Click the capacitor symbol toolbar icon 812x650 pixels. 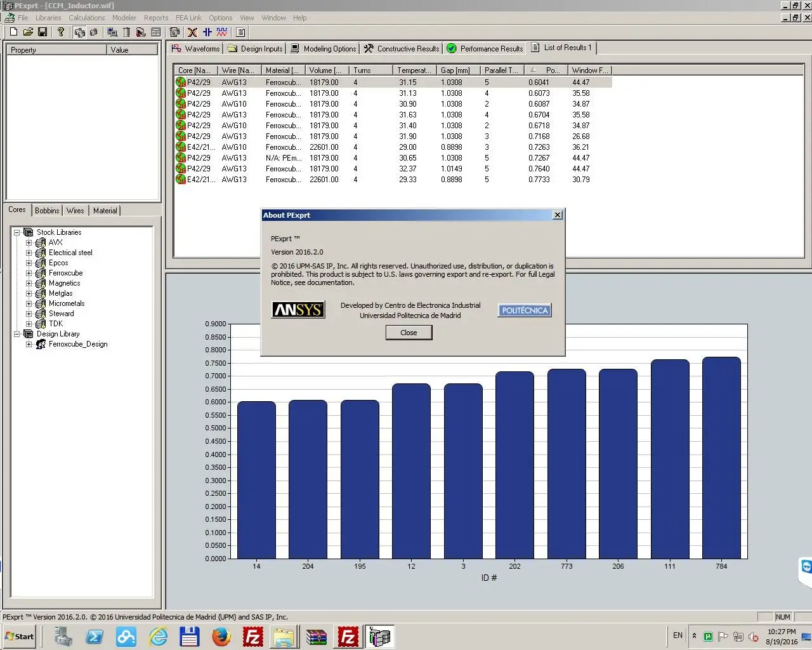(207, 32)
